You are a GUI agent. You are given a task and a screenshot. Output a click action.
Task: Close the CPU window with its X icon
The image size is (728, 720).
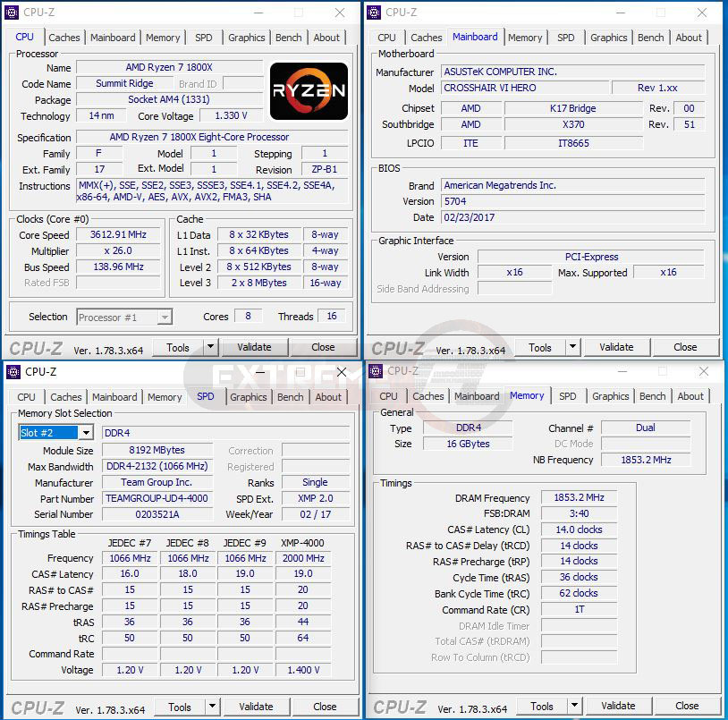pyautogui.click(x=340, y=13)
